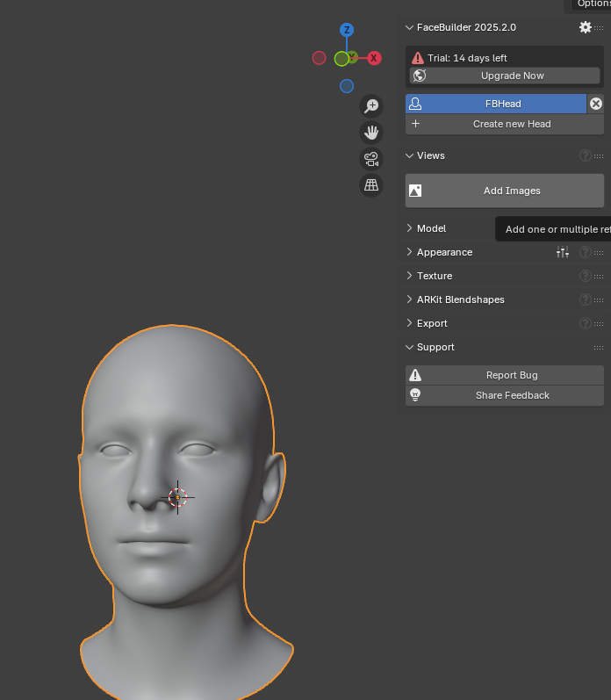
Task: Remove FBHead using the X icon
Action: click(596, 104)
